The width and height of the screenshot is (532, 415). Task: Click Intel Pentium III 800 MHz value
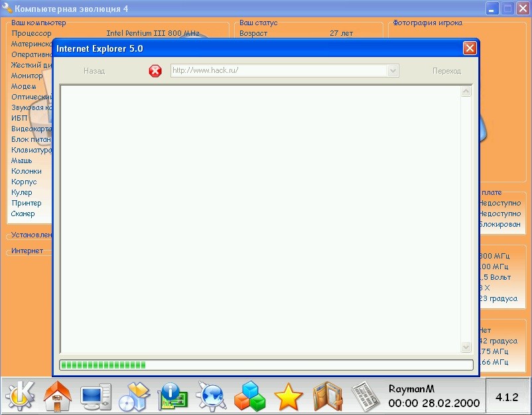click(x=153, y=33)
